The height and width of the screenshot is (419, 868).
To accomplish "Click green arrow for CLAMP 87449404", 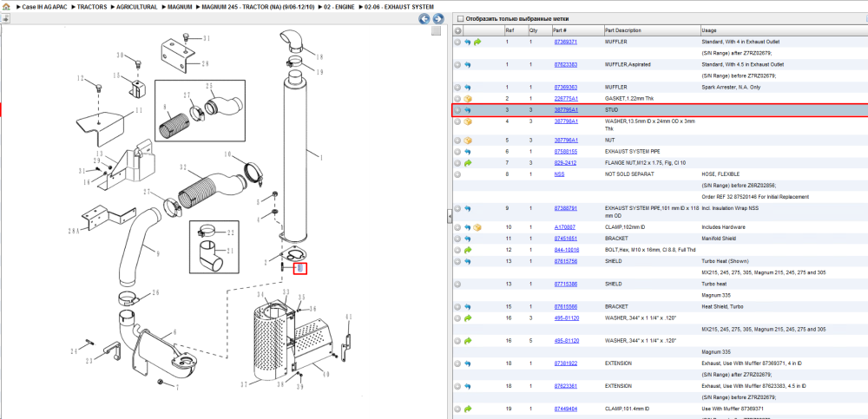I will click(x=468, y=409).
